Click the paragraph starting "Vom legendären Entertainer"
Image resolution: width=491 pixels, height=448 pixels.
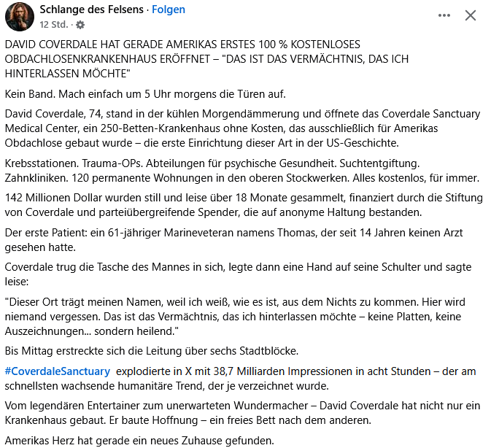pos(241,414)
